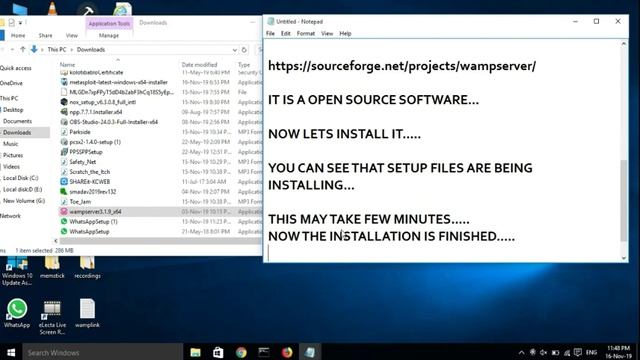Select the npp.7.7.1.Installer.x64 file
Viewport: 640px width, 360px height.
tap(96, 112)
